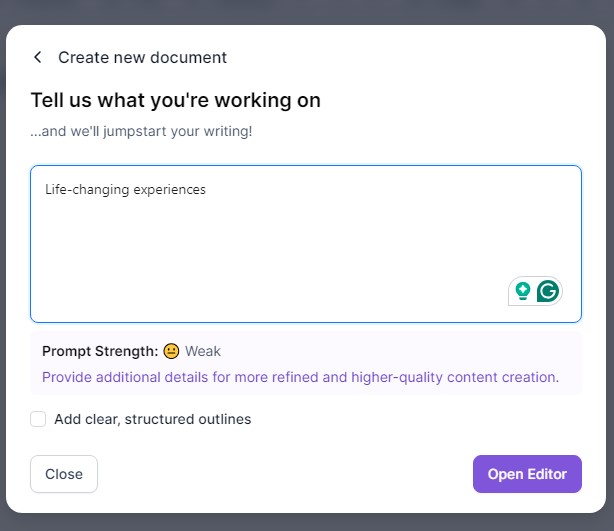614x531 pixels.
Task: Click the Grammarly widget pill between icons
Action: (x=533, y=291)
